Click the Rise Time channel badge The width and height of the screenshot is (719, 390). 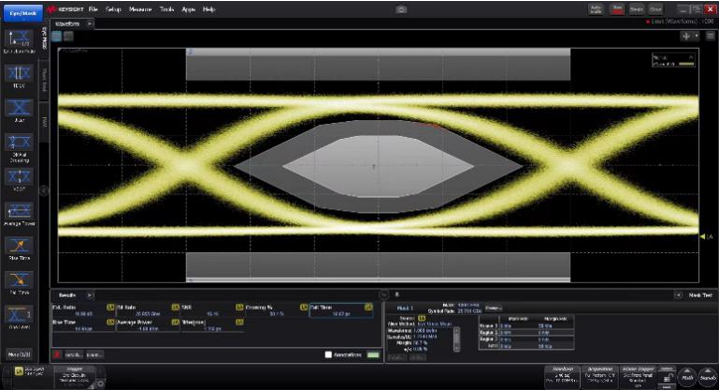tap(110, 322)
